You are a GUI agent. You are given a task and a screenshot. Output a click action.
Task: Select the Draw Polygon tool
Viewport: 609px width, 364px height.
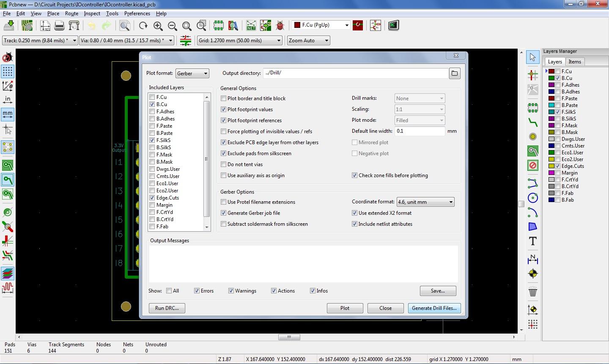click(533, 227)
